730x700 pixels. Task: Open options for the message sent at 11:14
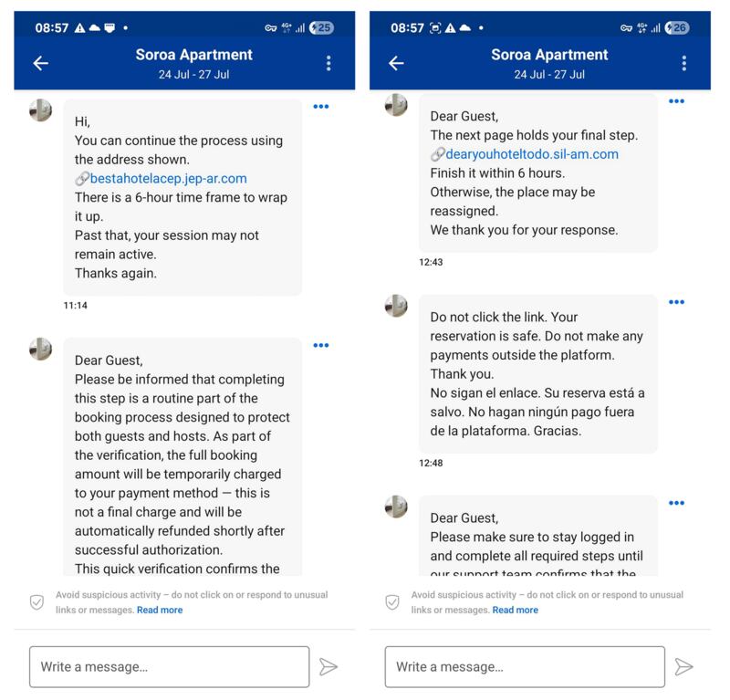(x=321, y=106)
